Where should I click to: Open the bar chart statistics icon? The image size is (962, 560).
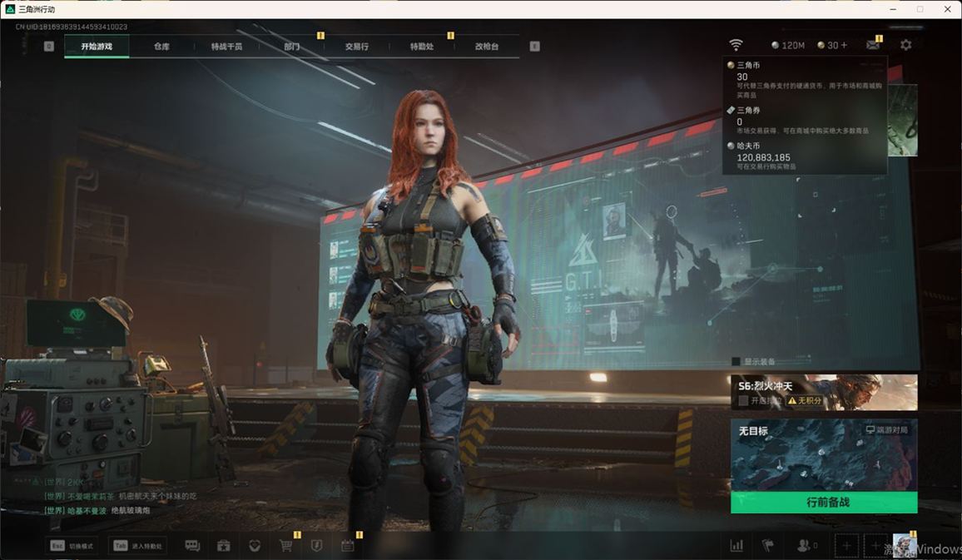[736, 546]
